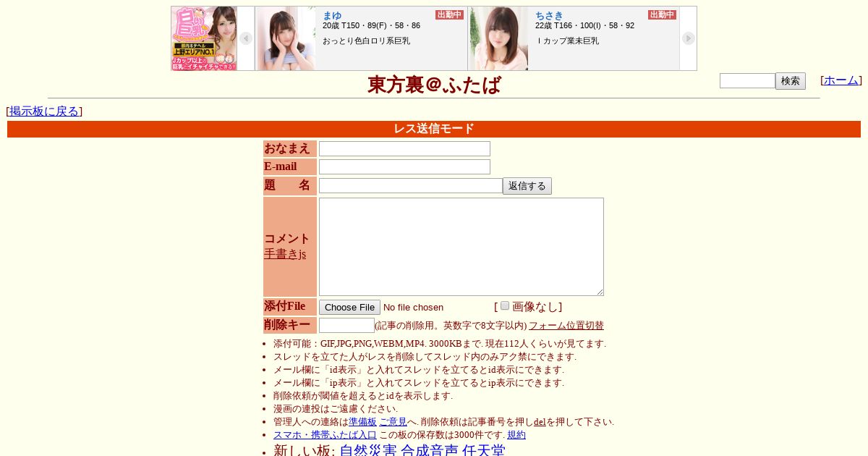The width and height of the screenshot is (868, 456).
Task: Click フォーム位置切替 link
Action: click(566, 326)
